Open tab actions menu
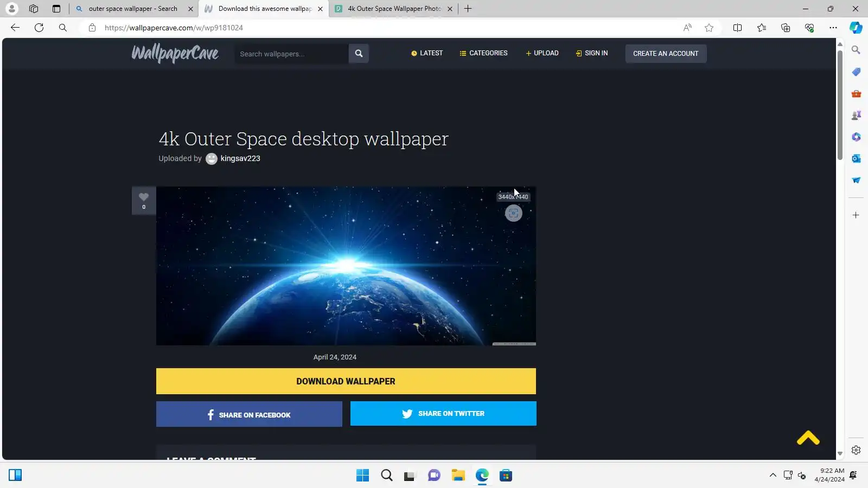 point(56,9)
